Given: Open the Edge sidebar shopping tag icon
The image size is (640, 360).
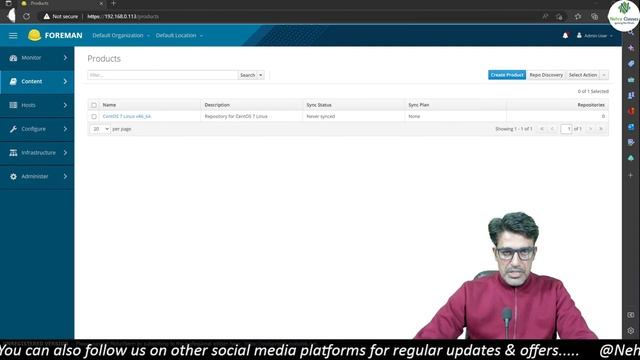Looking at the screenshot, I should tap(631, 64).
